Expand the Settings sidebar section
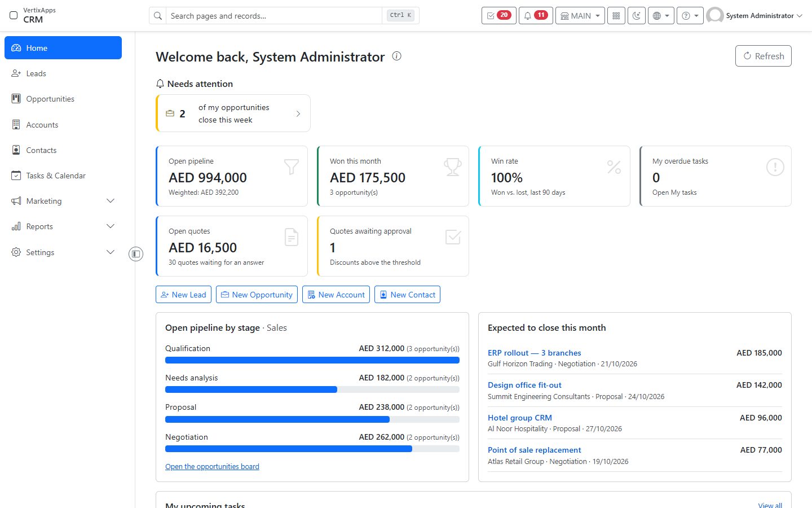Viewport: 812px width, 508px height. tap(63, 252)
